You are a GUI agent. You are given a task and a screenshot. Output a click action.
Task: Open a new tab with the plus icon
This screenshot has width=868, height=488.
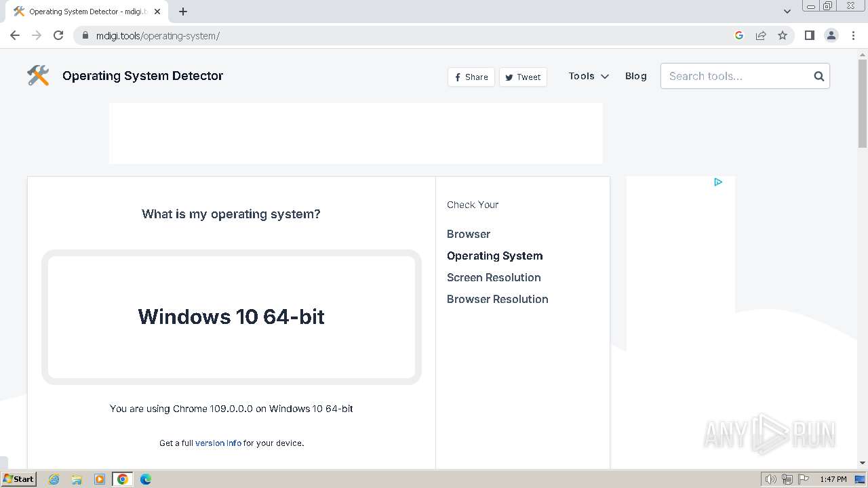[x=183, y=12]
